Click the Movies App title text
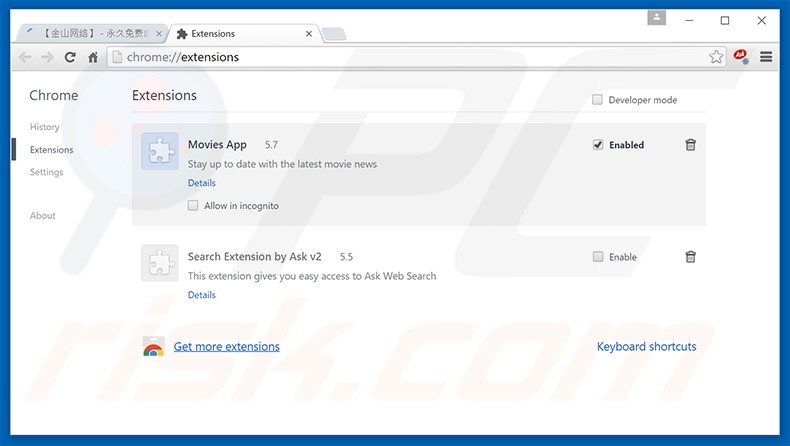Viewport: 790px width, 446px height. click(x=217, y=145)
